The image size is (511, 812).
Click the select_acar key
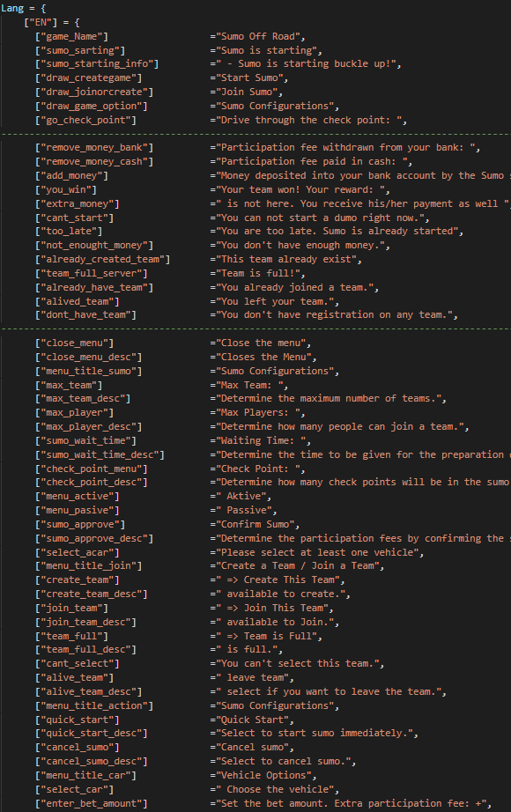(78, 552)
